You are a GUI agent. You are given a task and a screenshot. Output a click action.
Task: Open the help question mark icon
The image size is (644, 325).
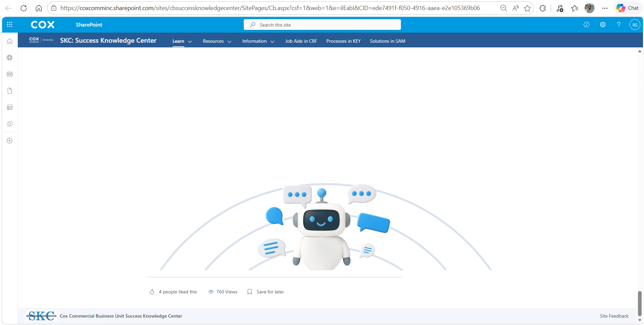tap(618, 25)
